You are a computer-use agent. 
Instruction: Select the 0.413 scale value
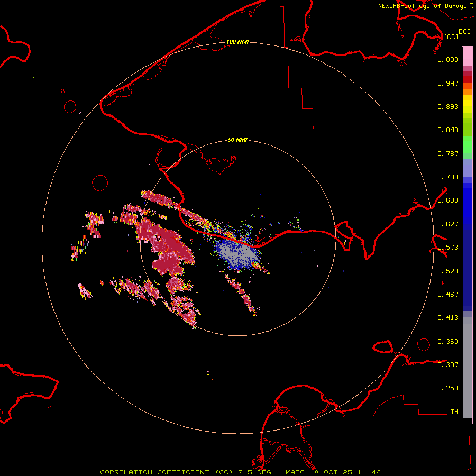pos(448,318)
